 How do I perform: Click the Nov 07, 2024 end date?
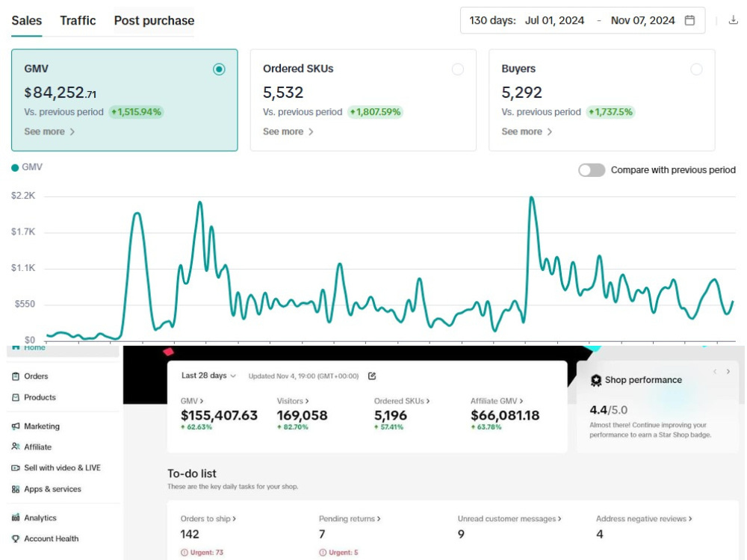(642, 20)
